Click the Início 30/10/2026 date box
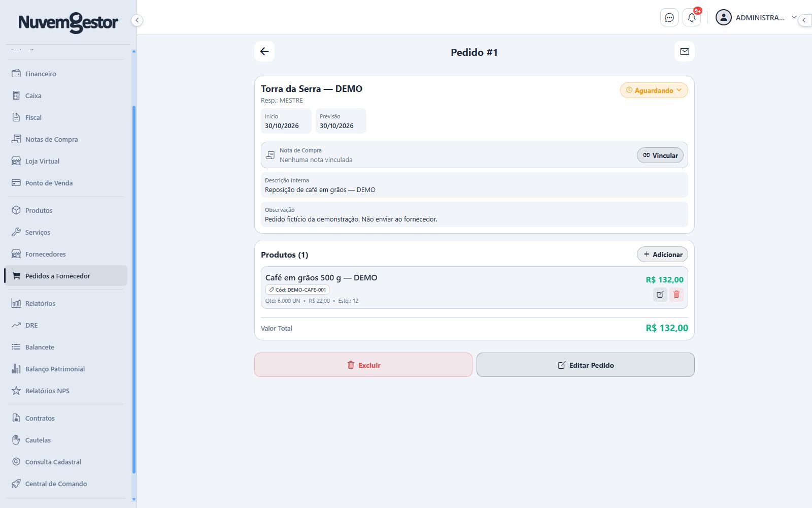Image resolution: width=812 pixels, height=508 pixels. point(286,121)
